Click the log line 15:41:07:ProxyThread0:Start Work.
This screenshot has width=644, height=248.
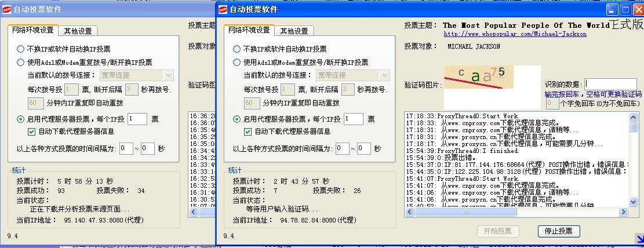[463, 178]
